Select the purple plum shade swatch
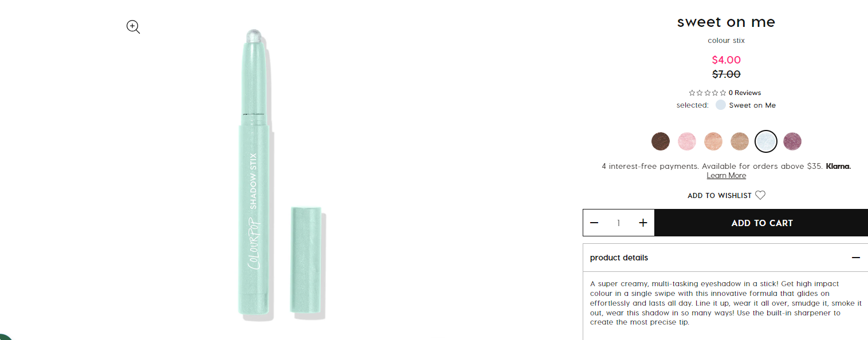This screenshot has height=340, width=868. coord(792,141)
